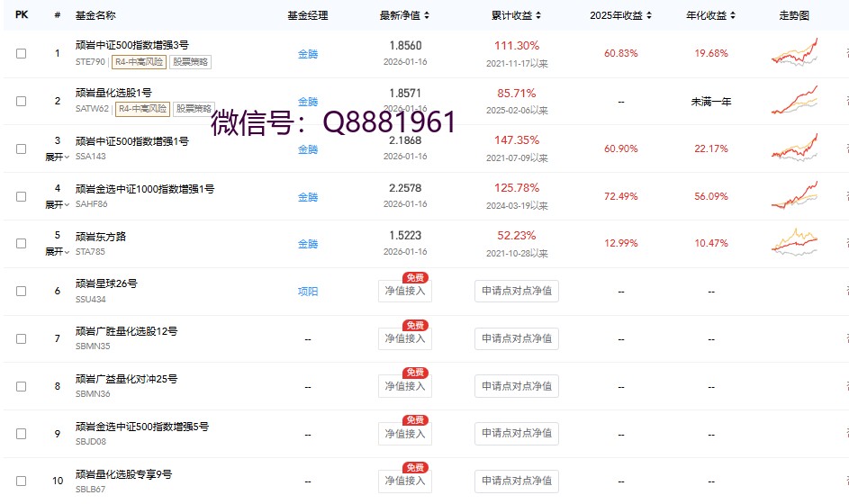Tick the checkbox beside 顽岩星球26号
The width and height of the screenshot is (849, 504).
click(22, 292)
